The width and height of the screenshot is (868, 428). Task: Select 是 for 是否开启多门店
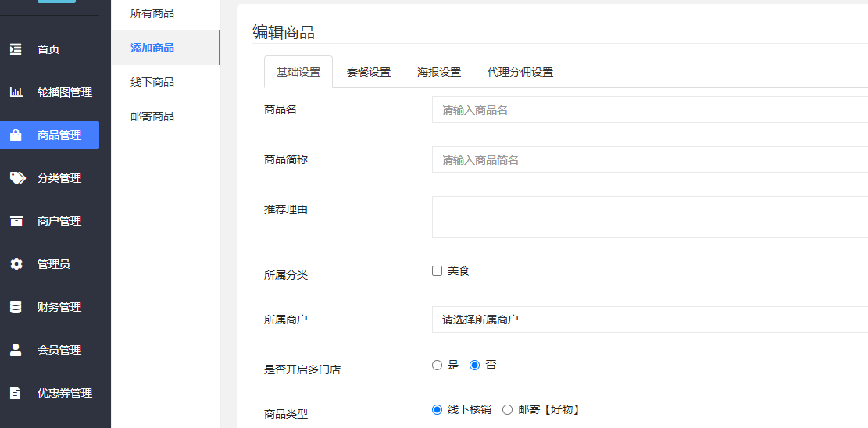coord(438,366)
